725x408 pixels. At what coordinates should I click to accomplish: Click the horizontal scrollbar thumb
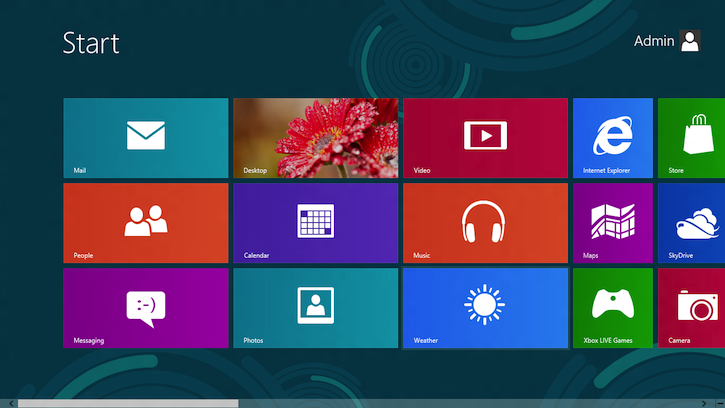pos(128,403)
